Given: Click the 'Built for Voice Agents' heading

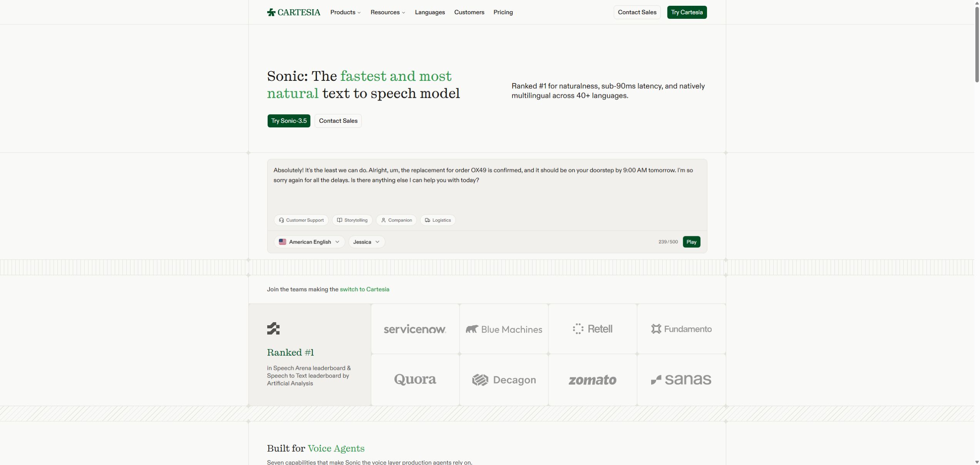Looking at the screenshot, I should click(316, 448).
